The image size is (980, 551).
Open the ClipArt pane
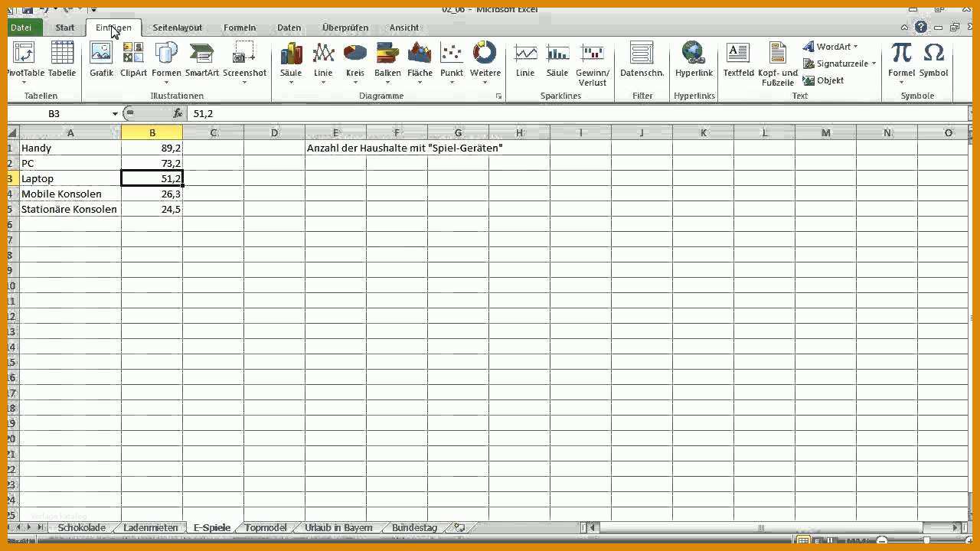[x=133, y=60]
